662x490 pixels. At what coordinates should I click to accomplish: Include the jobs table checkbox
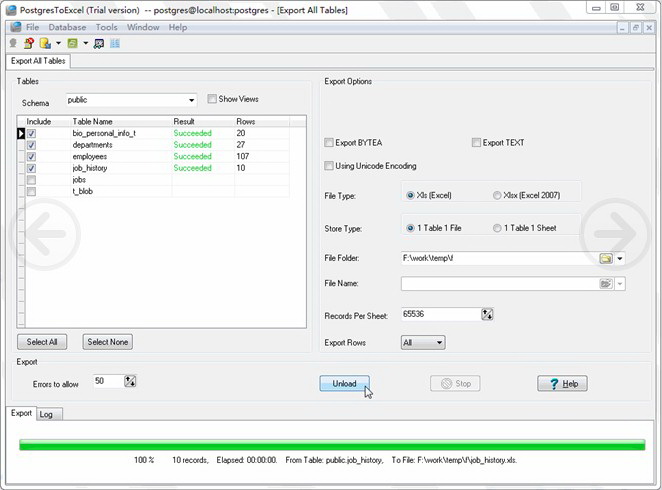click(x=32, y=180)
